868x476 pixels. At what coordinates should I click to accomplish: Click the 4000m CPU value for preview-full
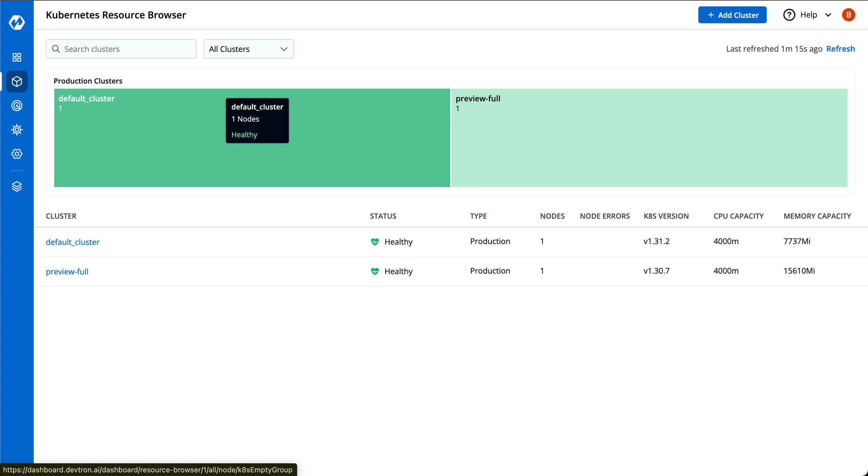coord(726,271)
